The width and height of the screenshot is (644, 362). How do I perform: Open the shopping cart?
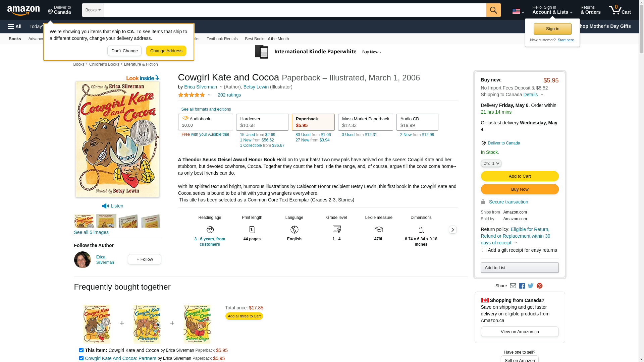[620, 10]
